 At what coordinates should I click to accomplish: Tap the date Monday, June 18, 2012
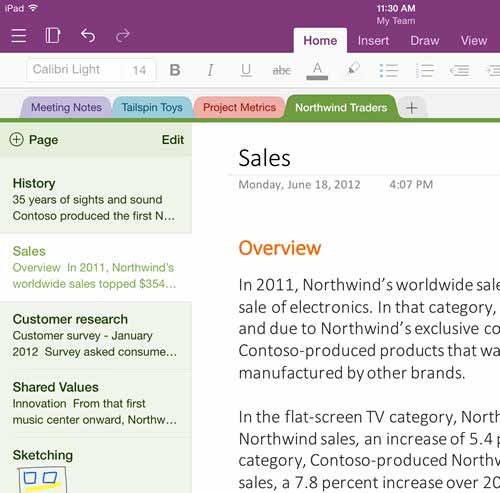[299, 185]
